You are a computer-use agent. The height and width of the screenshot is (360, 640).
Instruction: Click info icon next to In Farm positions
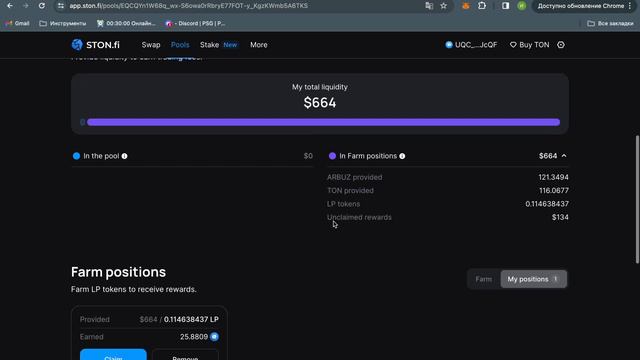tap(402, 156)
